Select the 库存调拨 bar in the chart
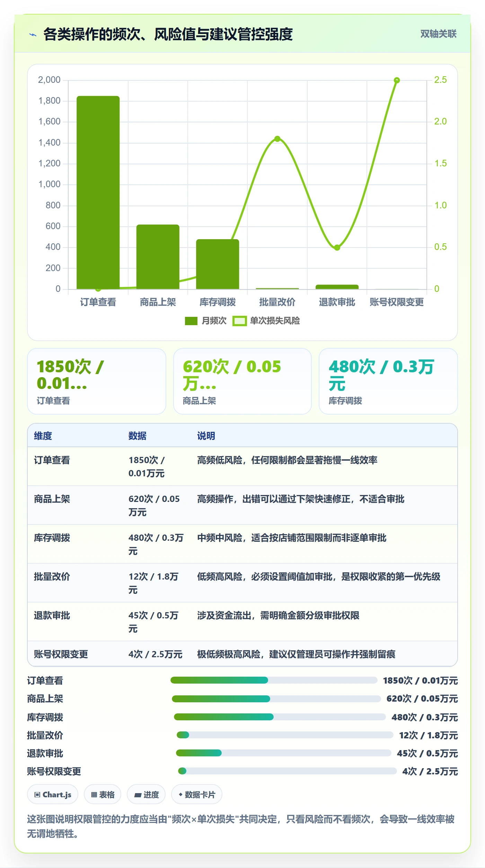Viewport: 485px width, 868px height. coord(218,264)
